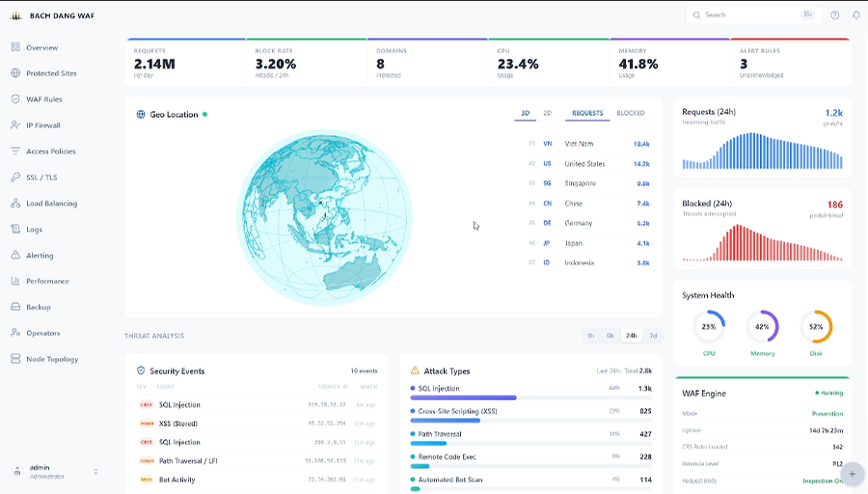Click the Germany country row

588,223
